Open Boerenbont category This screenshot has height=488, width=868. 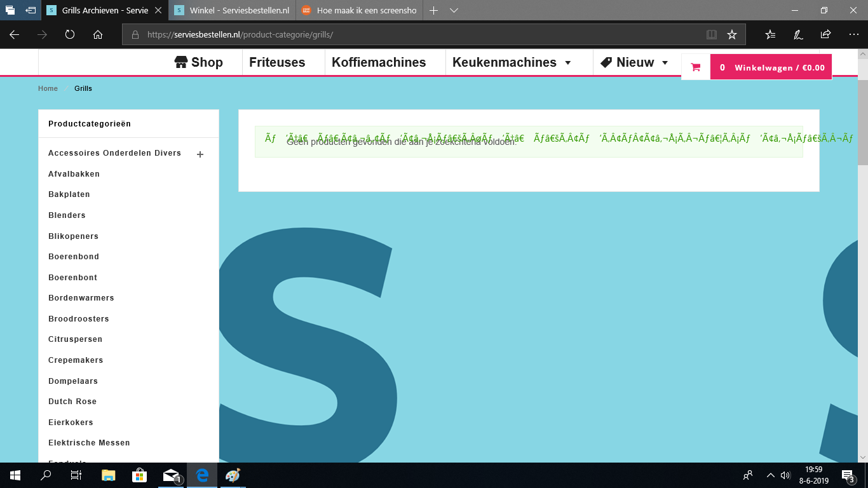(x=72, y=278)
